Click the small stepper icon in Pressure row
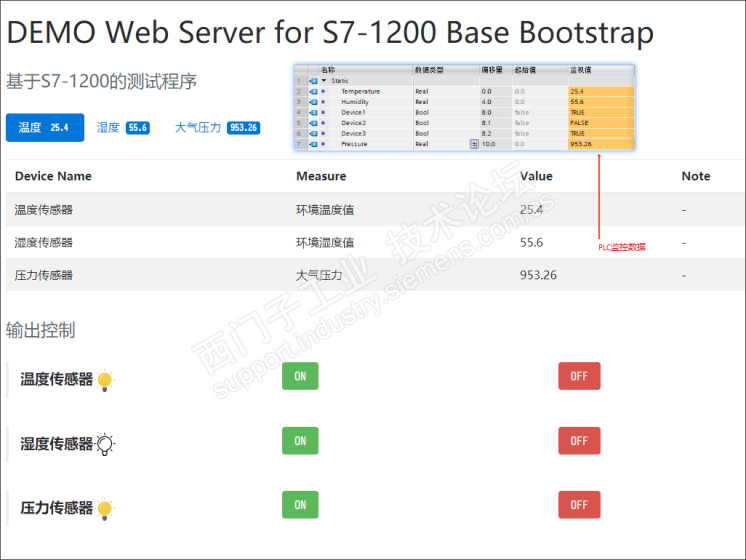The height and width of the screenshot is (560, 746). tap(474, 144)
